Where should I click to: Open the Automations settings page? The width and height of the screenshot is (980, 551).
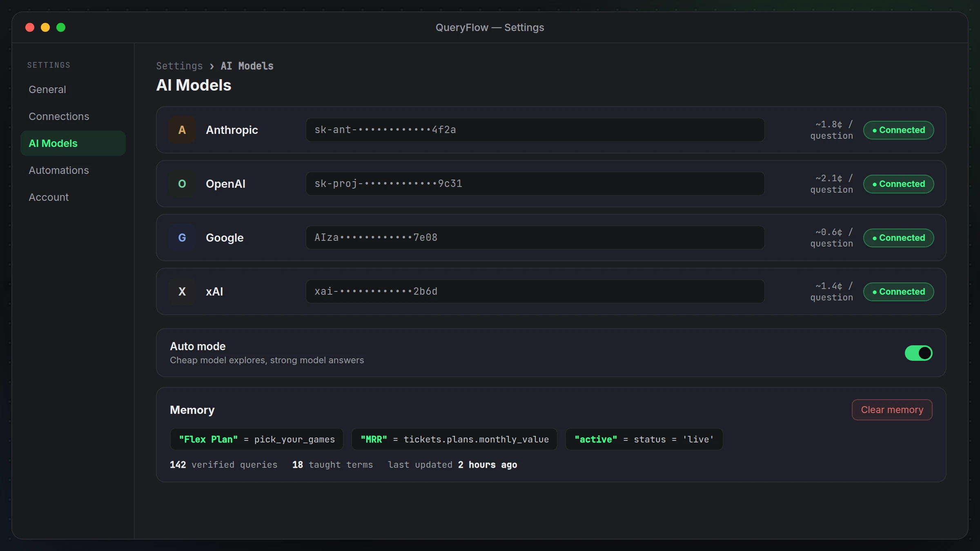coord(73,170)
